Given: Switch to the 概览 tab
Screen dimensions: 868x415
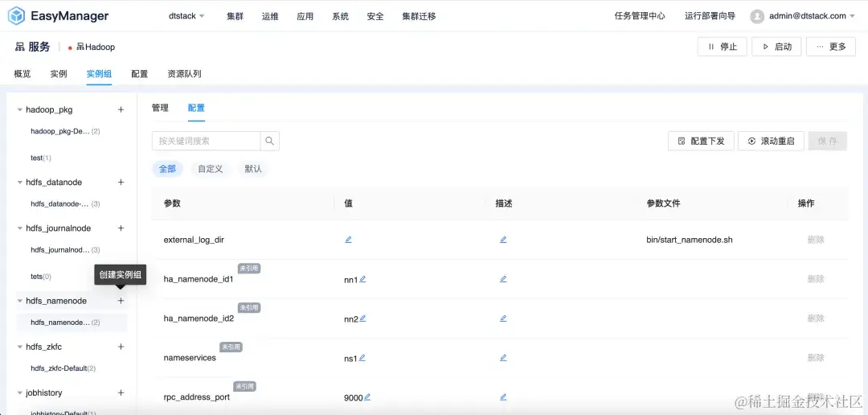Looking at the screenshot, I should [x=23, y=74].
